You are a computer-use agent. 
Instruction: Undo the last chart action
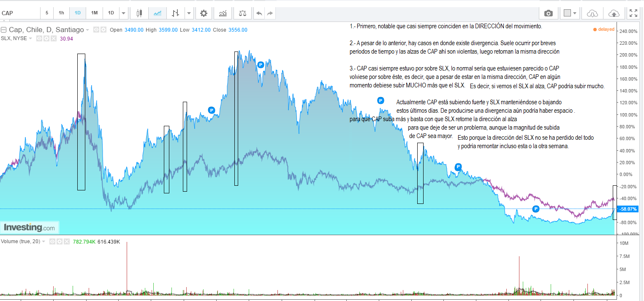click(259, 13)
